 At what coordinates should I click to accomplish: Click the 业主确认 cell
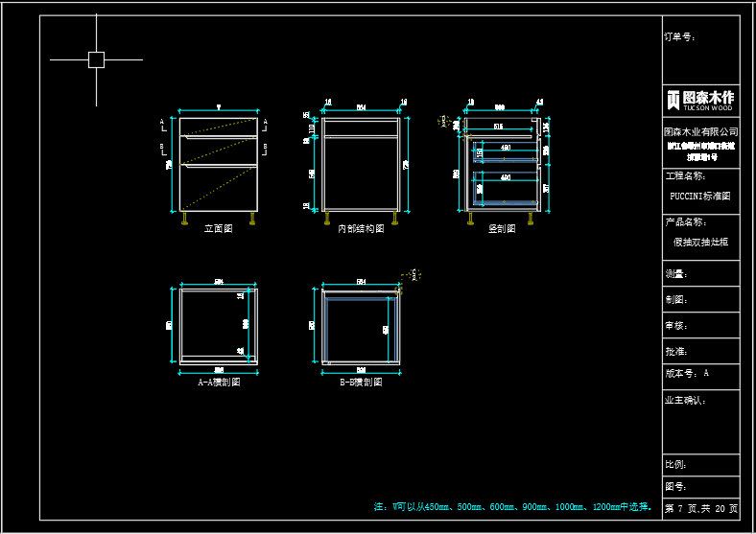tap(701, 422)
